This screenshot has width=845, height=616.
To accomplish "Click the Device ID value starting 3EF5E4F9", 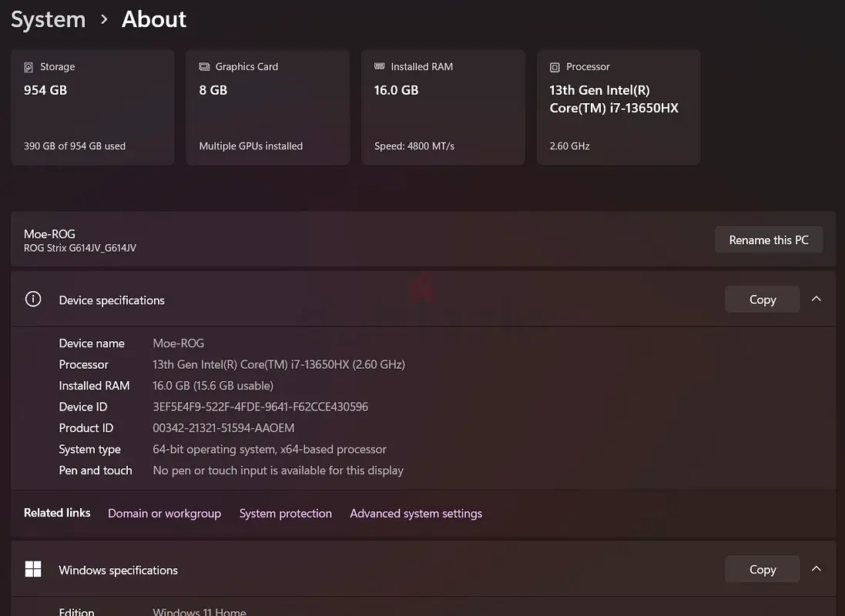I will pyautogui.click(x=260, y=407).
